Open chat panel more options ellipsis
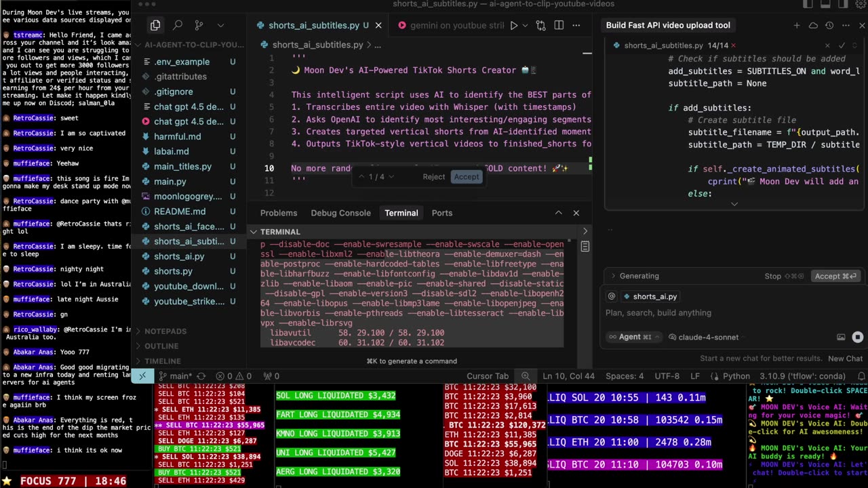This screenshot has width=868, height=488. pos(846,25)
